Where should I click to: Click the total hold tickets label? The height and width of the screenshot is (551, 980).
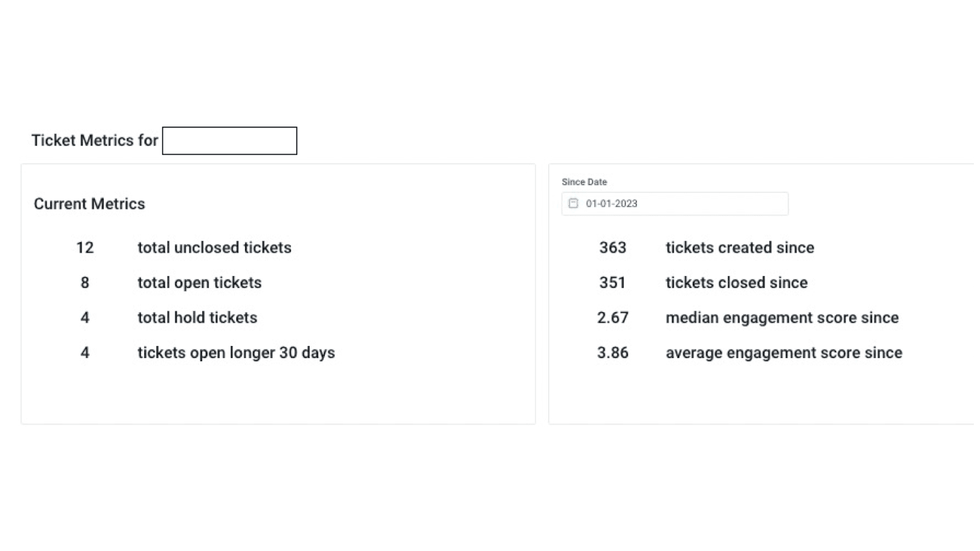coord(197,317)
